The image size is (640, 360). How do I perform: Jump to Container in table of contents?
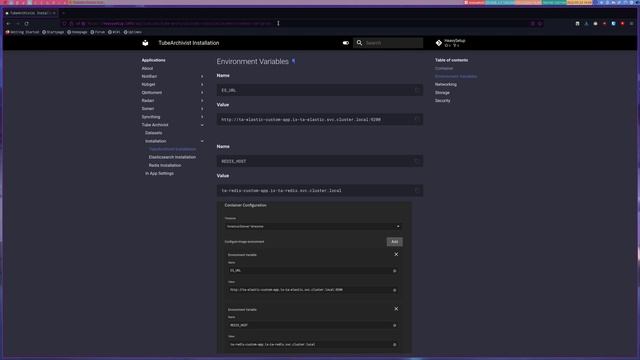click(x=444, y=68)
